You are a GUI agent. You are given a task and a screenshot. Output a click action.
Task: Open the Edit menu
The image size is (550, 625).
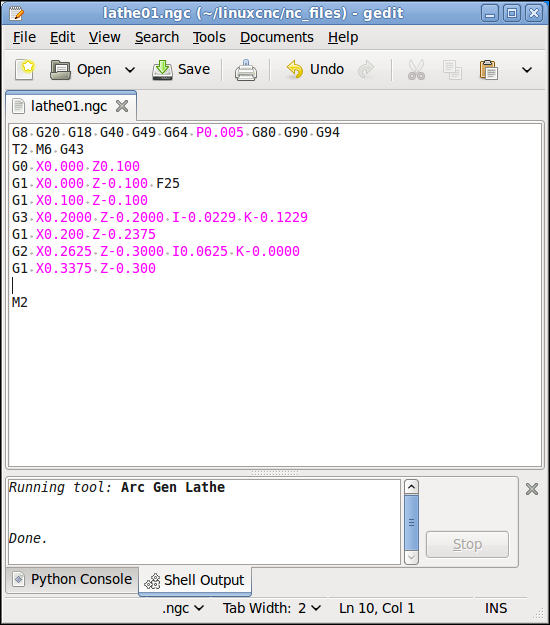pos(62,37)
